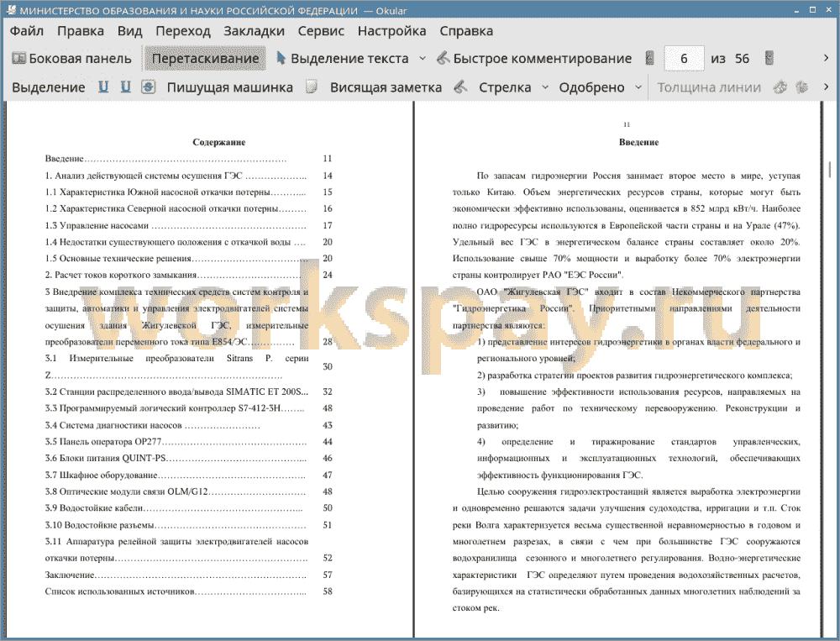Select the first underline annotation icon

103,87
